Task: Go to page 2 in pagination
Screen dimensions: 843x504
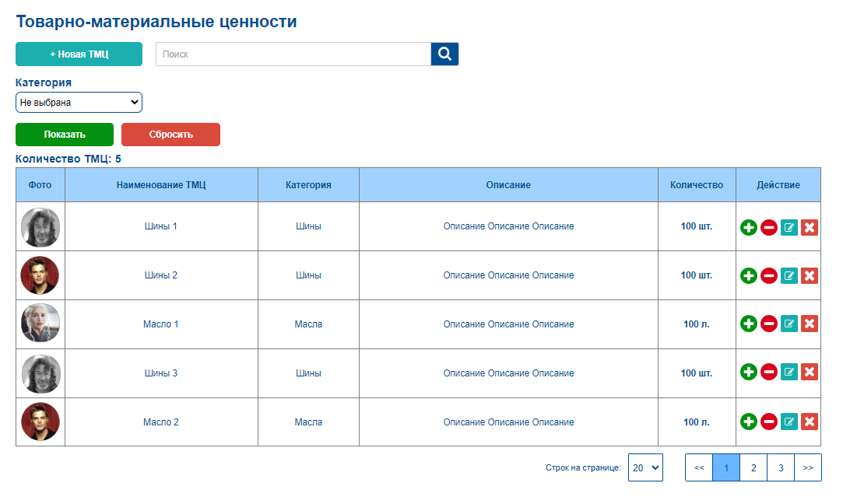Action: coord(753,467)
